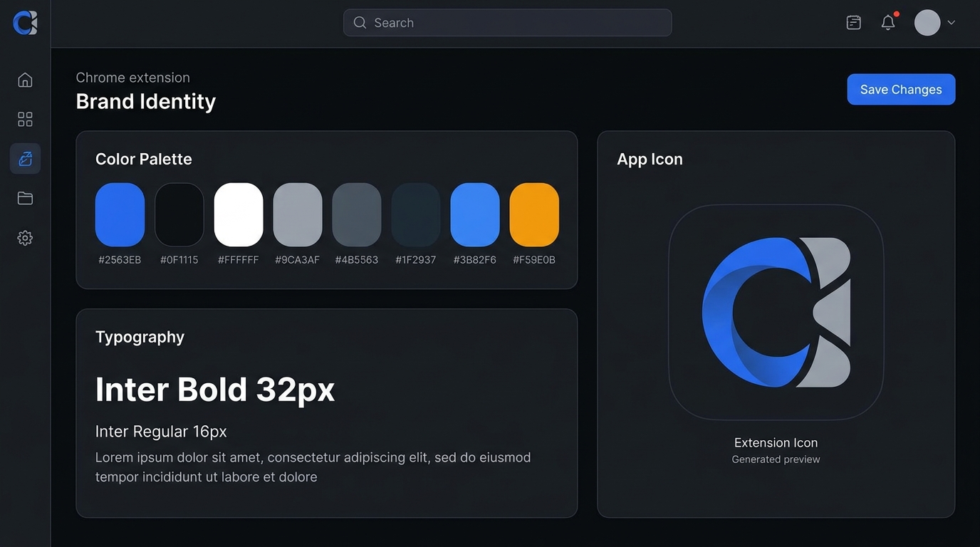Click the #9CA3AF hex label
This screenshot has width=980, height=547.
(x=298, y=260)
